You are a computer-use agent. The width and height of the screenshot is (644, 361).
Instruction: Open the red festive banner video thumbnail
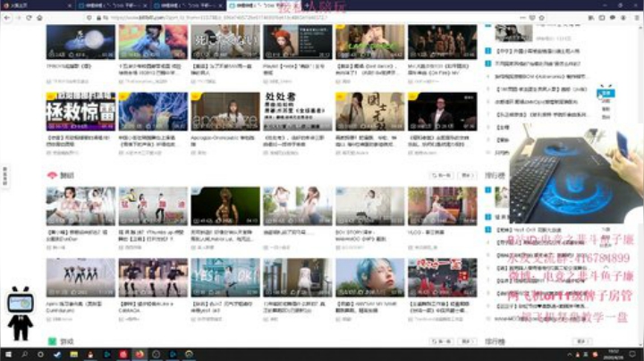(x=443, y=277)
